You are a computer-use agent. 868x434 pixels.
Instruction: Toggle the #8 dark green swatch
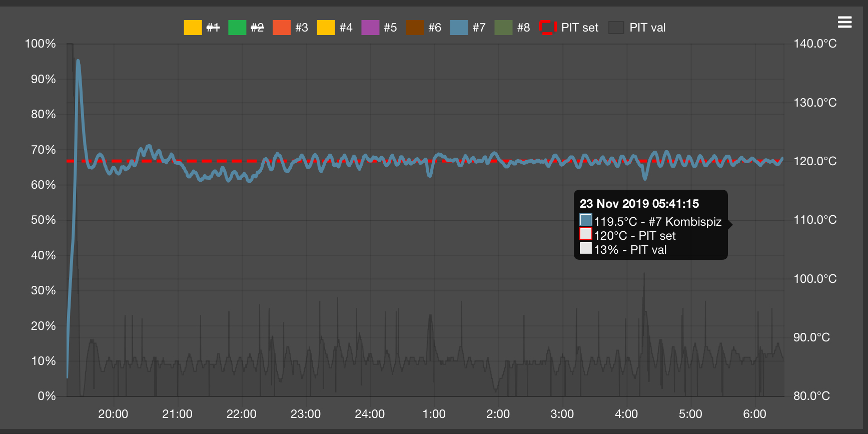503,28
